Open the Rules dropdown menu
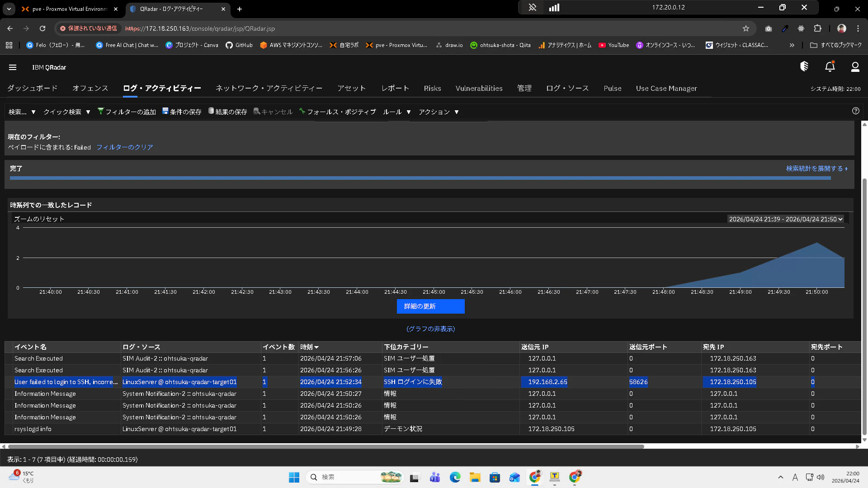Viewport: 868px width, 488px height. [396, 112]
